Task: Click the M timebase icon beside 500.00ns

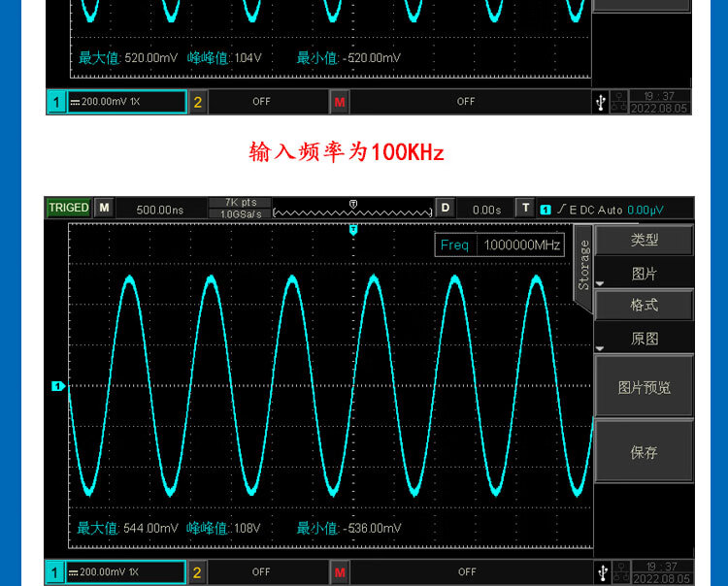Action: [x=103, y=208]
